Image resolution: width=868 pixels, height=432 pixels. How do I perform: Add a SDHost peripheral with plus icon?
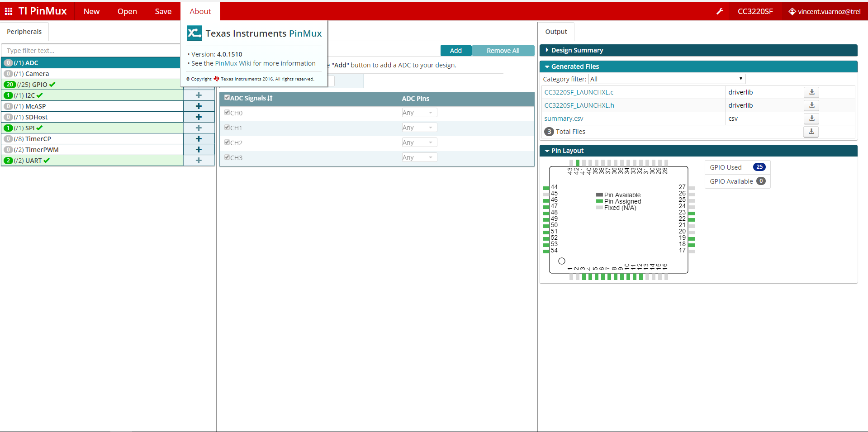tap(199, 117)
